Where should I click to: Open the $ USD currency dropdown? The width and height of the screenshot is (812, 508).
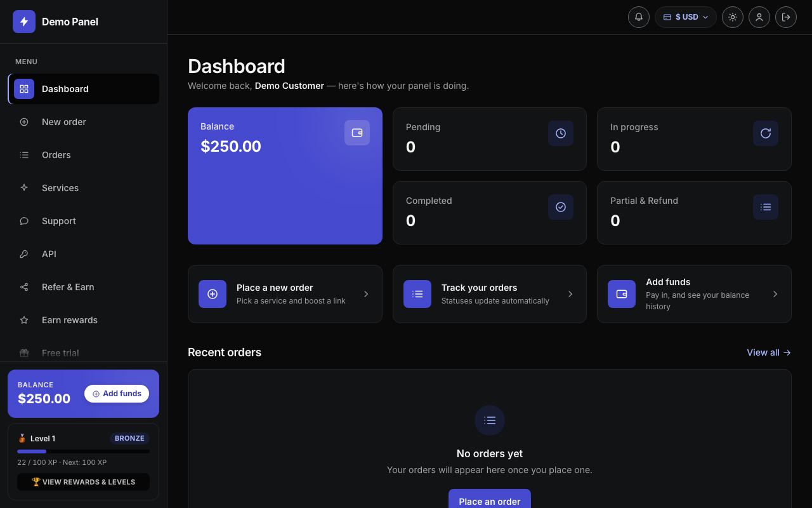686,17
